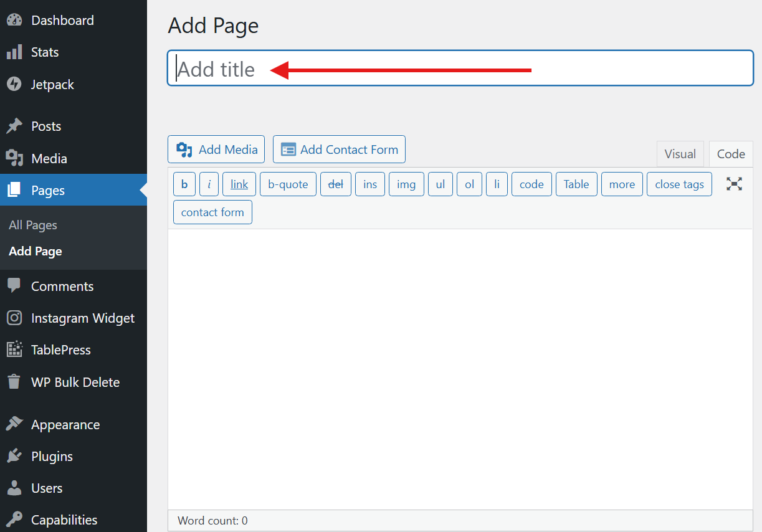The width and height of the screenshot is (762, 532).
Task: Click the Appearance paintbrush icon
Action: point(14,424)
